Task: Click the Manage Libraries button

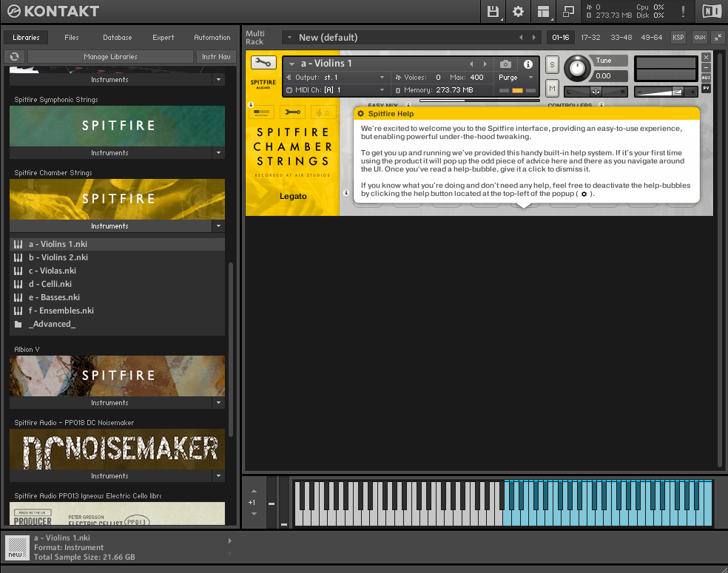Action: click(x=110, y=57)
